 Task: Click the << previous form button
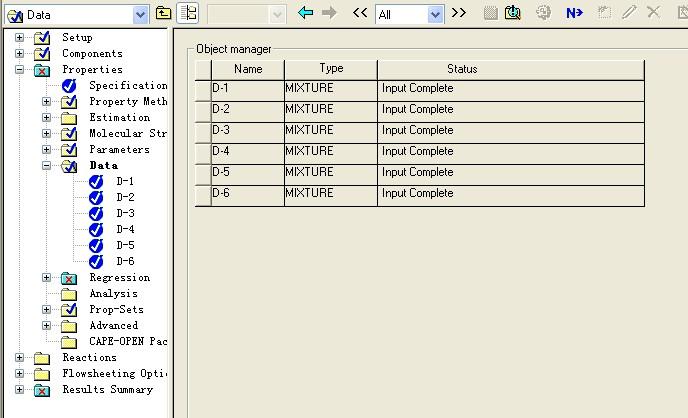click(360, 13)
